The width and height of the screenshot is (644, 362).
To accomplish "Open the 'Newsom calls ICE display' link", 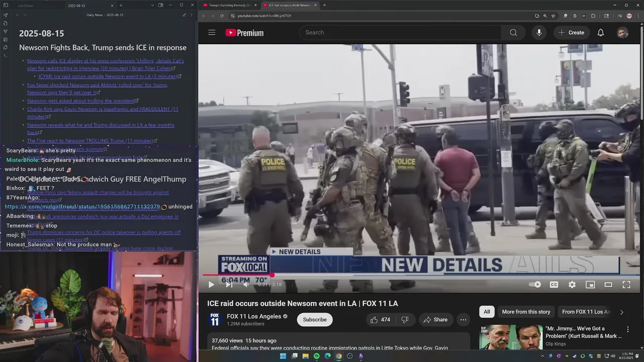I will click(106, 64).
